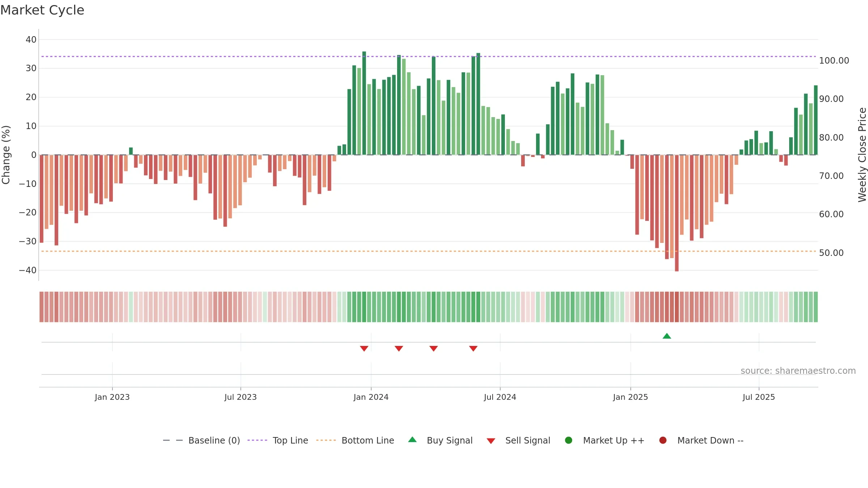Toggle Sell Signal legend entry
The width and height of the screenshot is (868, 488).
pyautogui.click(x=518, y=441)
